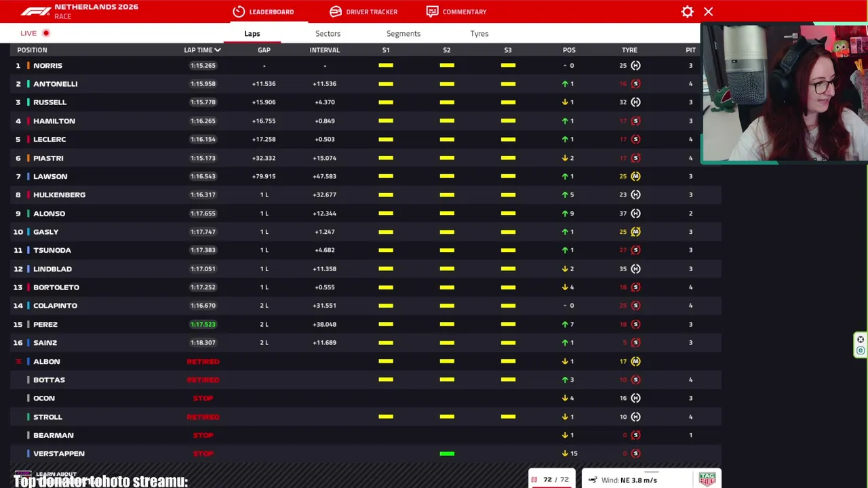
Task: Sort by the Position column header
Action: click(x=32, y=50)
